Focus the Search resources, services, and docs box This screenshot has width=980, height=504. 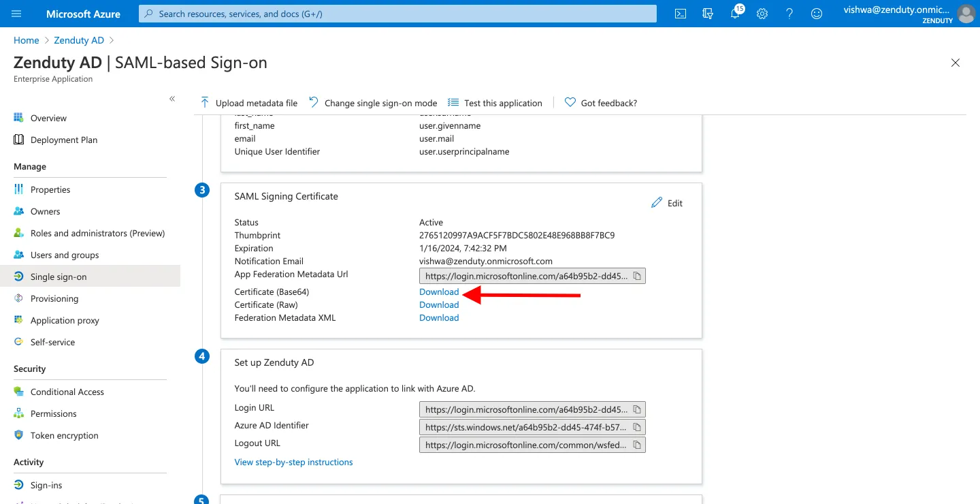point(397,14)
